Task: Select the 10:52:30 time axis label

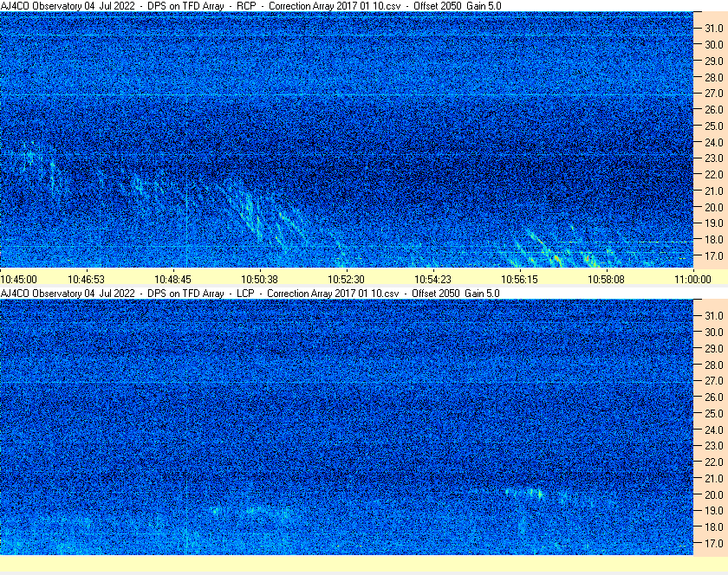Action: (x=347, y=280)
